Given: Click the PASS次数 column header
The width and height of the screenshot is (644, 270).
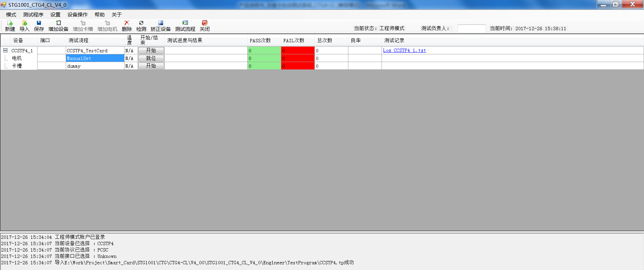Looking at the screenshot, I should point(264,40).
